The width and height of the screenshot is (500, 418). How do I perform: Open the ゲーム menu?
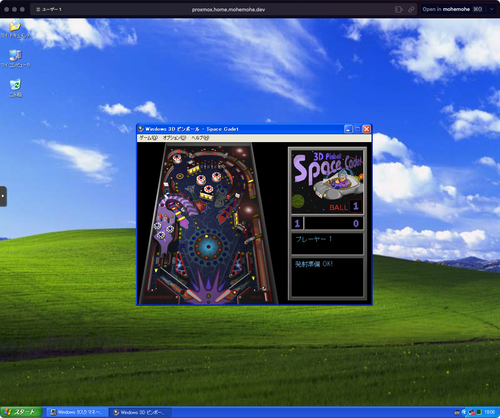click(x=148, y=138)
